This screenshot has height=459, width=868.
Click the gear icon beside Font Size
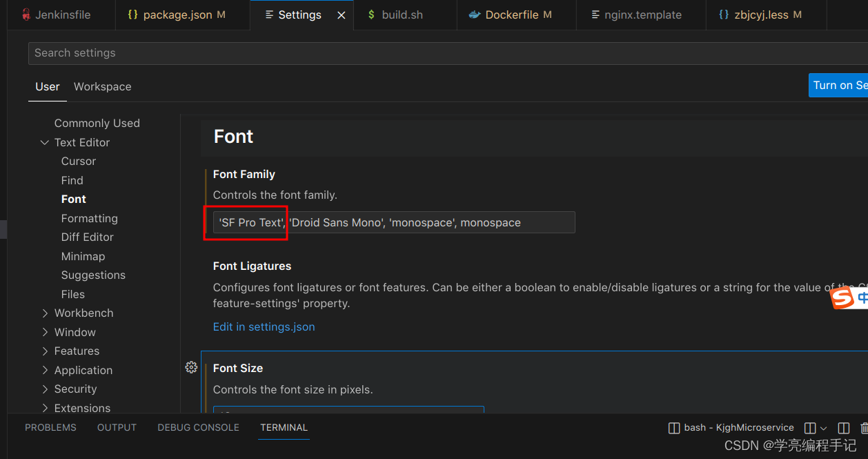pos(191,367)
